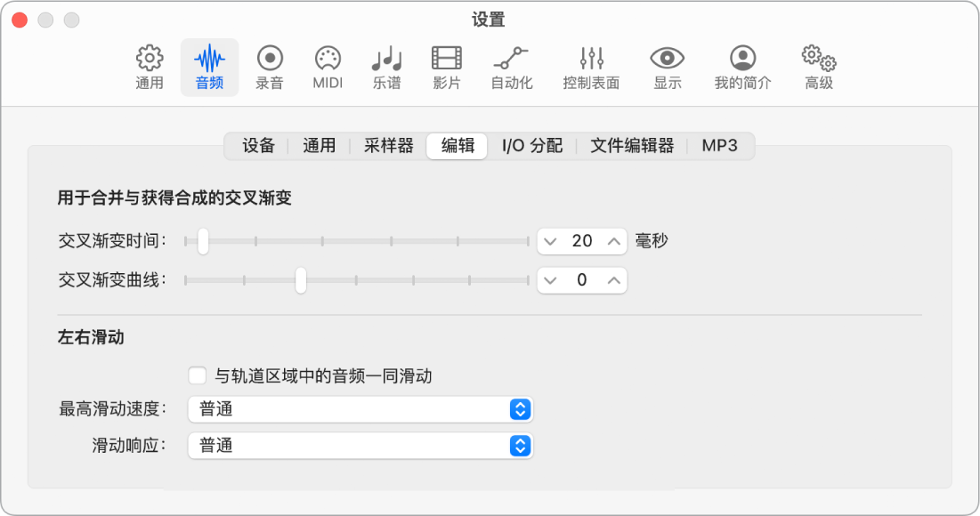
Task: Switch to the 采样器 tab
Action: [x=388, y=146]
